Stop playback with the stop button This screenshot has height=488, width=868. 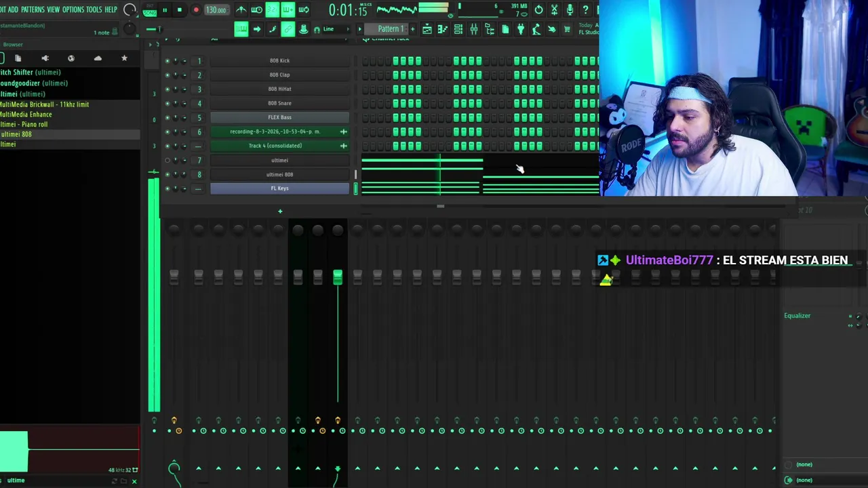(x=180, y=9)
